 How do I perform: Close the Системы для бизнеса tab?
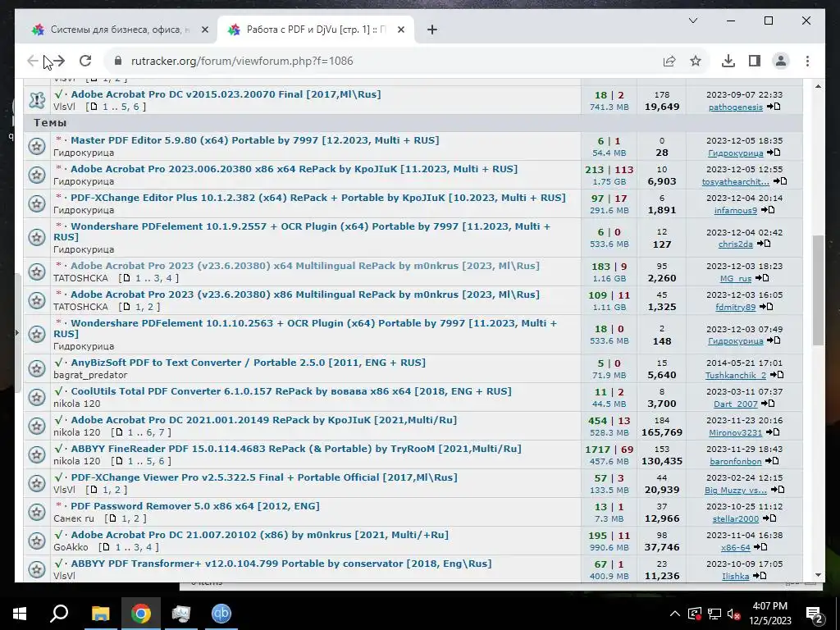[204, 30]
